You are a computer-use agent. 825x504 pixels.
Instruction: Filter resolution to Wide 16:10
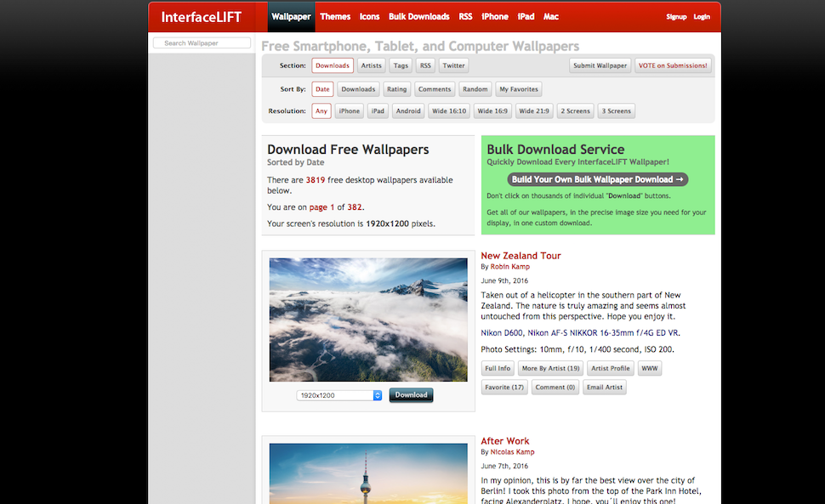pos(449,110)
